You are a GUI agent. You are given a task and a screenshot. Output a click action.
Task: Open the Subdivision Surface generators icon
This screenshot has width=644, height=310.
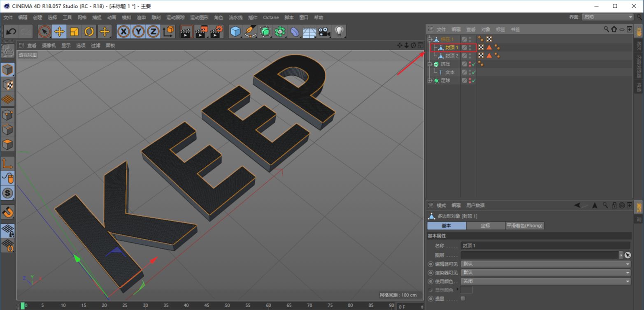265,32
